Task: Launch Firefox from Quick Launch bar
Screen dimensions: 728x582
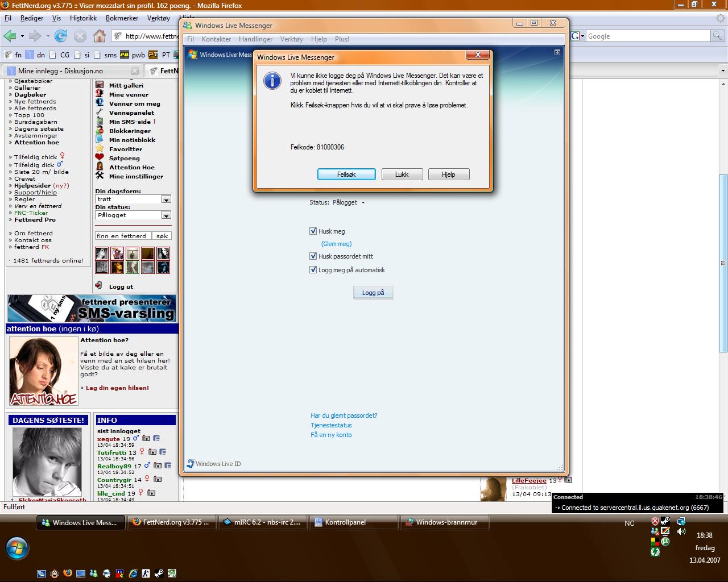Action: [x=68, y=573]
